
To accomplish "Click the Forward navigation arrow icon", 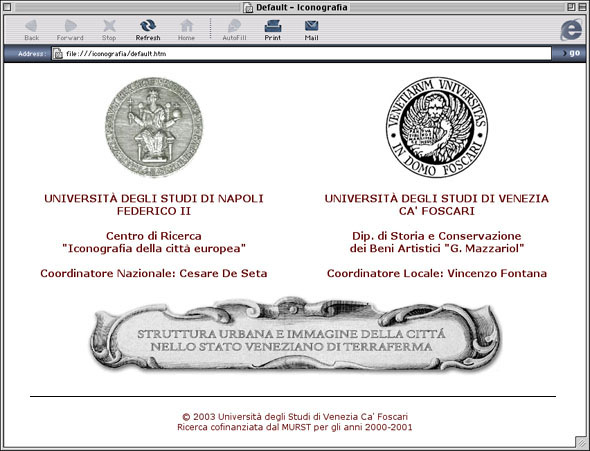I will 70,26.
